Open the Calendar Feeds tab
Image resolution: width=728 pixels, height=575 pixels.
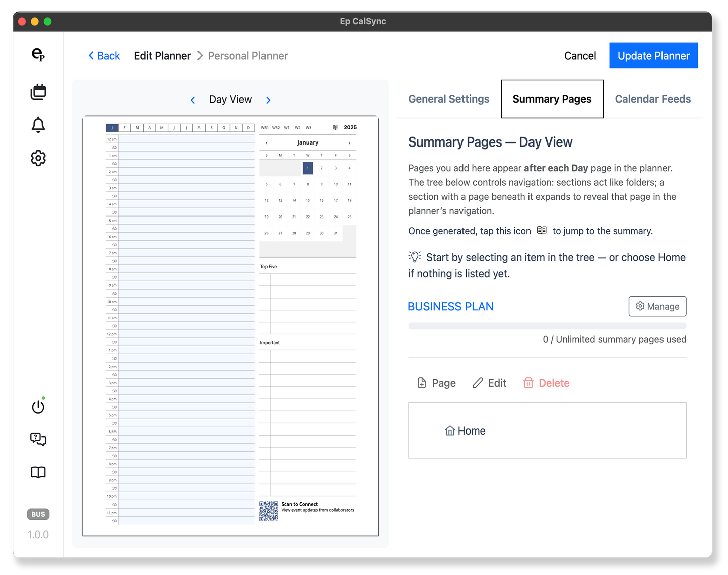pos(652,99)
